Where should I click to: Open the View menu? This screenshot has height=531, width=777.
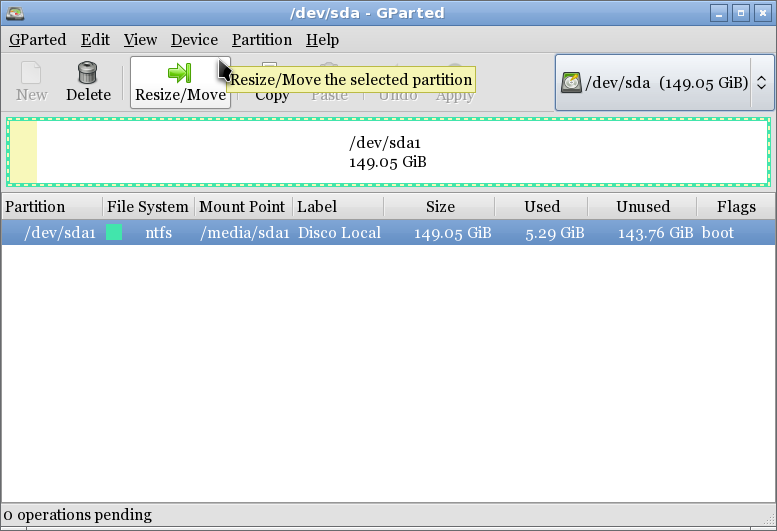tap(140, 40)
